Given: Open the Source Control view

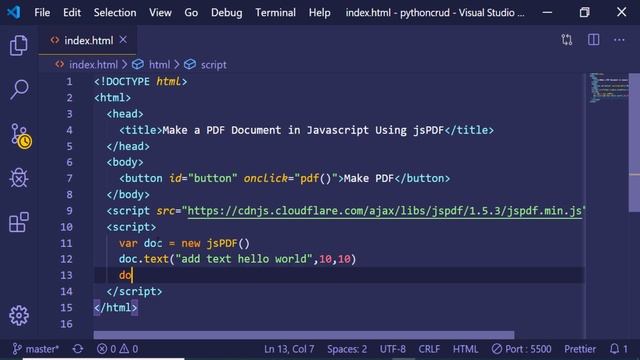Looking at the screenshot, I should [x=20, y=136].
